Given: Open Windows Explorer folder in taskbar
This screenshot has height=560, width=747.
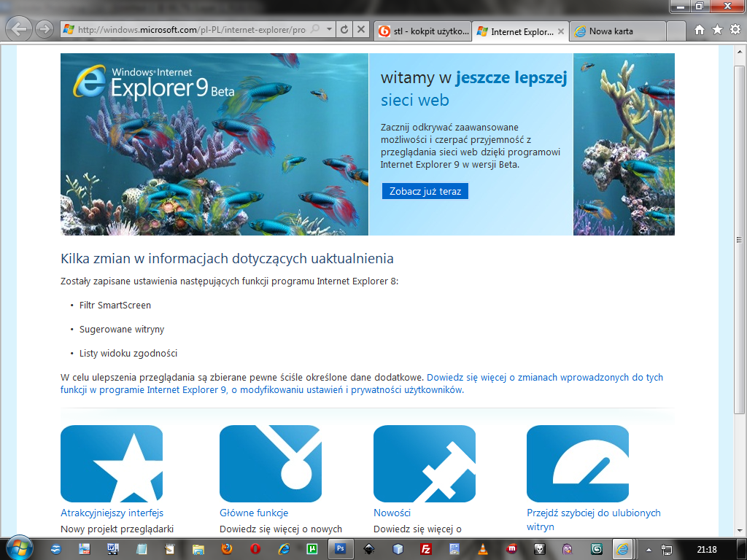Looking at the screenshot, I should [198, 549].
